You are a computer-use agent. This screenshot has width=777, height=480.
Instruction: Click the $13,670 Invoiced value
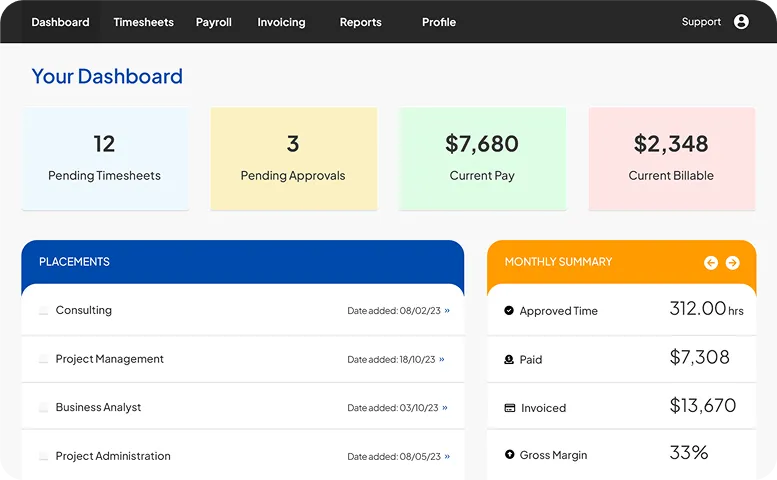pyautogui.click(x=703, y=406)
